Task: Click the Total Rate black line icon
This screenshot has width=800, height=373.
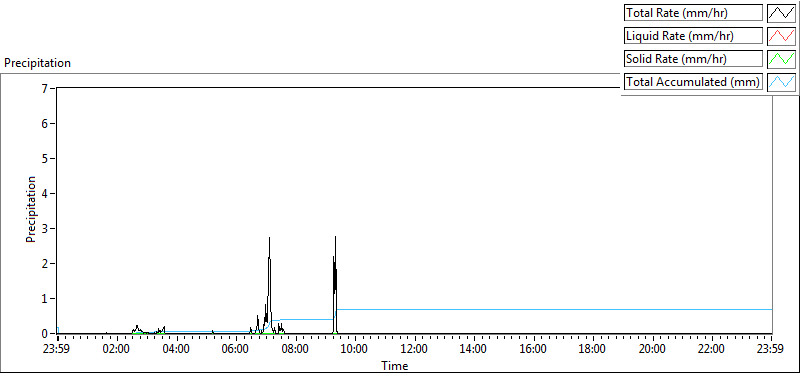Action: [781, 13]
